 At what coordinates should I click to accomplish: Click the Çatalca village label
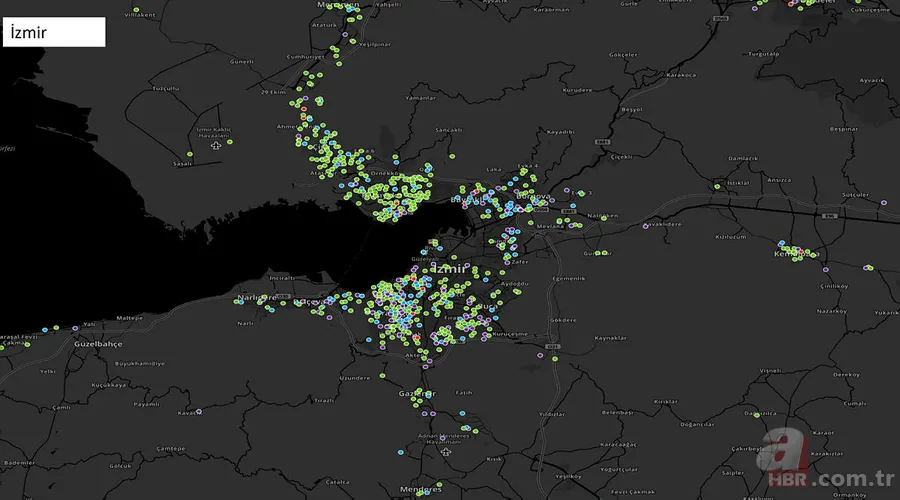tap(338, 482)
